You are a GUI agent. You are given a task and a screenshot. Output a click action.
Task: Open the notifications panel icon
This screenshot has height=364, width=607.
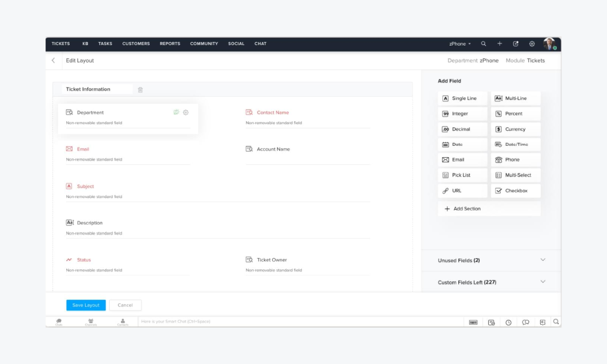click(x=515, y=44)
